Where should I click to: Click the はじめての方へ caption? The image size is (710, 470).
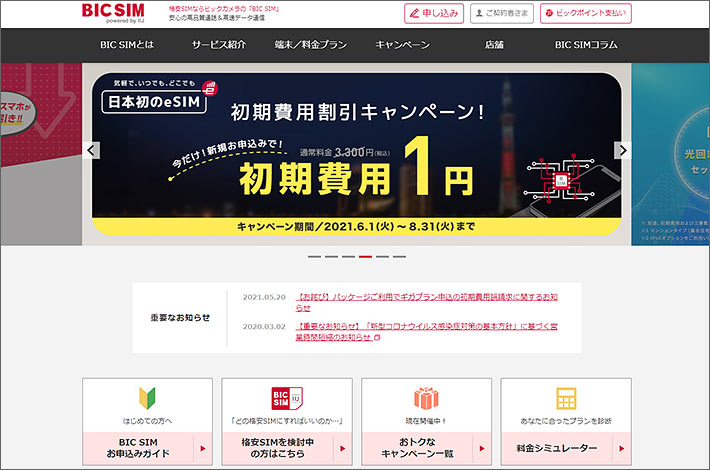pos(147,421)
